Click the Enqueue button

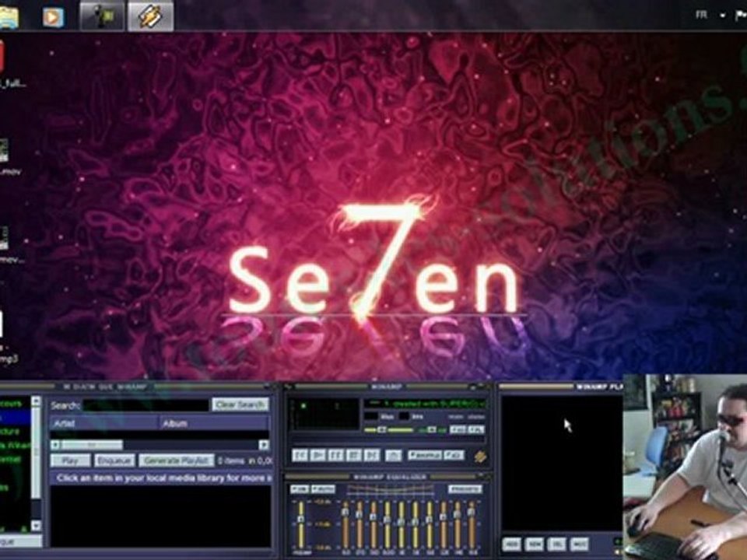[114, 460]
